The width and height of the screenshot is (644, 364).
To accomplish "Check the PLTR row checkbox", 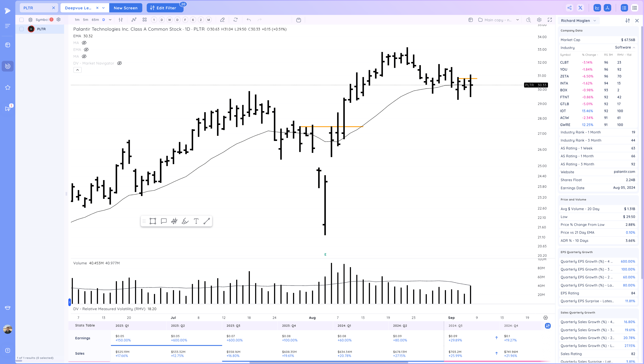I will coord(22,29).
